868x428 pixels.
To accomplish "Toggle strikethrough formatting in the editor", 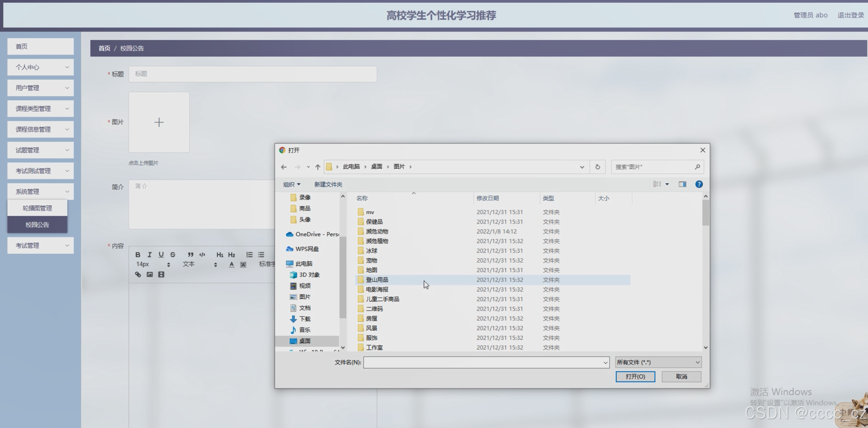I will coord(173,255).
